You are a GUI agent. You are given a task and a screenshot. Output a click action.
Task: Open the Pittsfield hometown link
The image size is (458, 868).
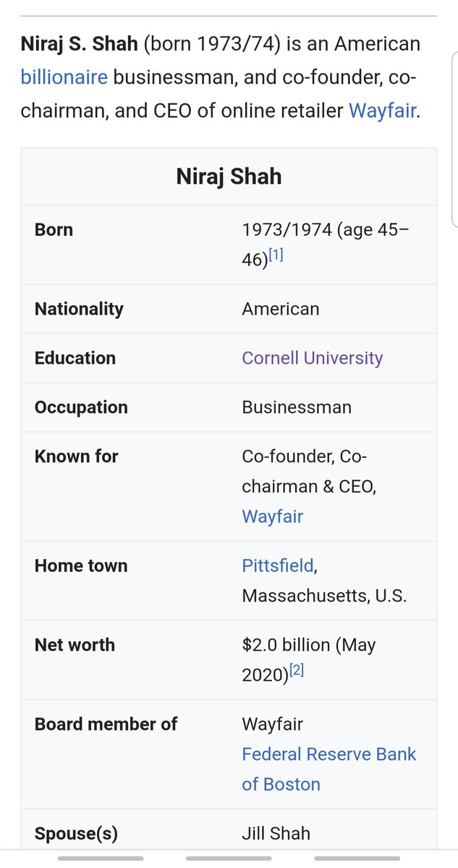point(278,566)
